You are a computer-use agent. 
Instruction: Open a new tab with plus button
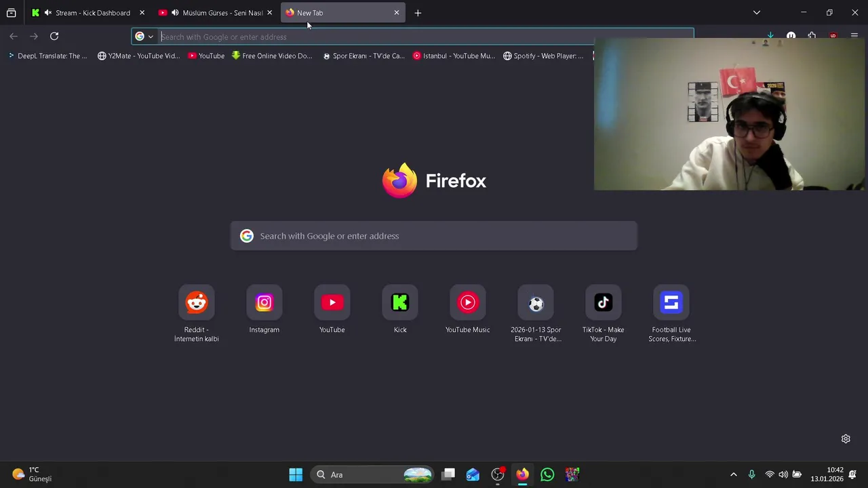[418, 13]
